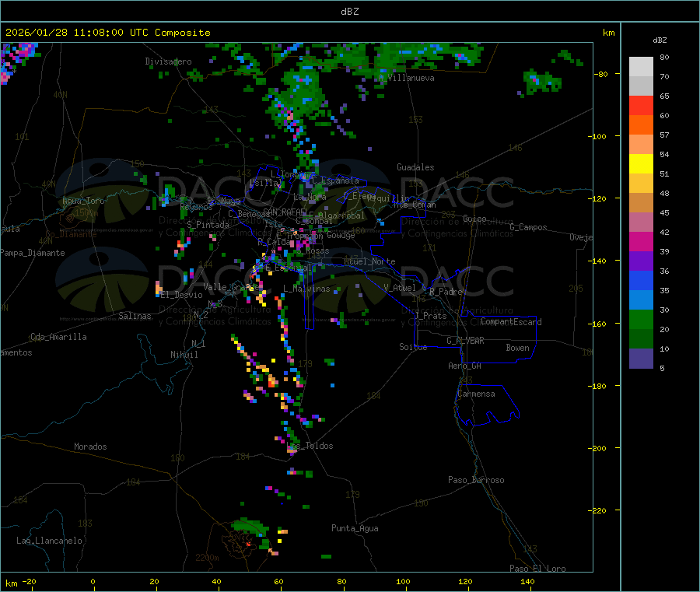The image size is (700, 592).
Task: Click the rose 45 dBZ legend swatch
Action: [641, 222]
